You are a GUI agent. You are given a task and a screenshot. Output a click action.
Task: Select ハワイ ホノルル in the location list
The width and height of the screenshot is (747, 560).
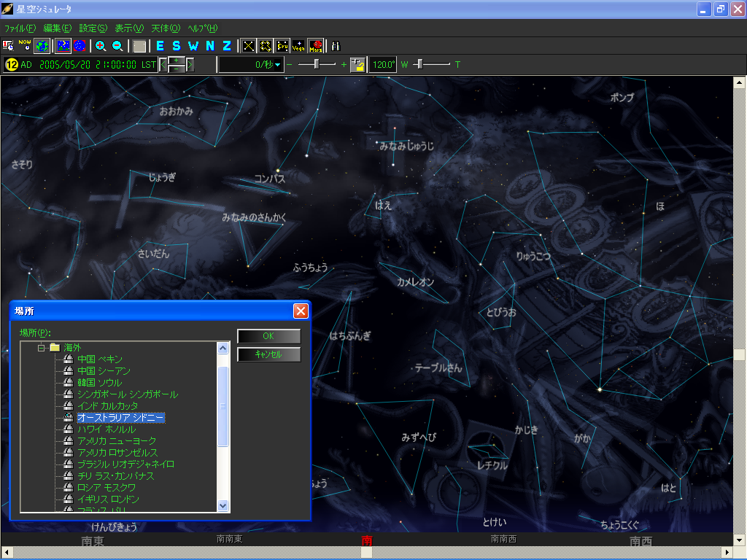[107, 429]
